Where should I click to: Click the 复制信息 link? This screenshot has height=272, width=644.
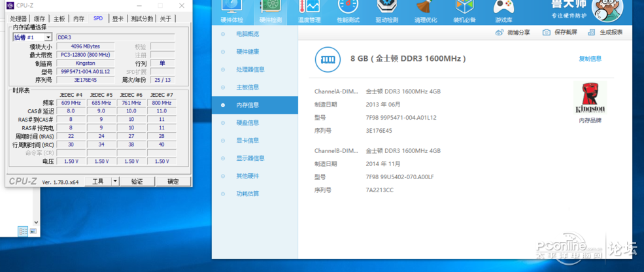[x=590, y=59]
